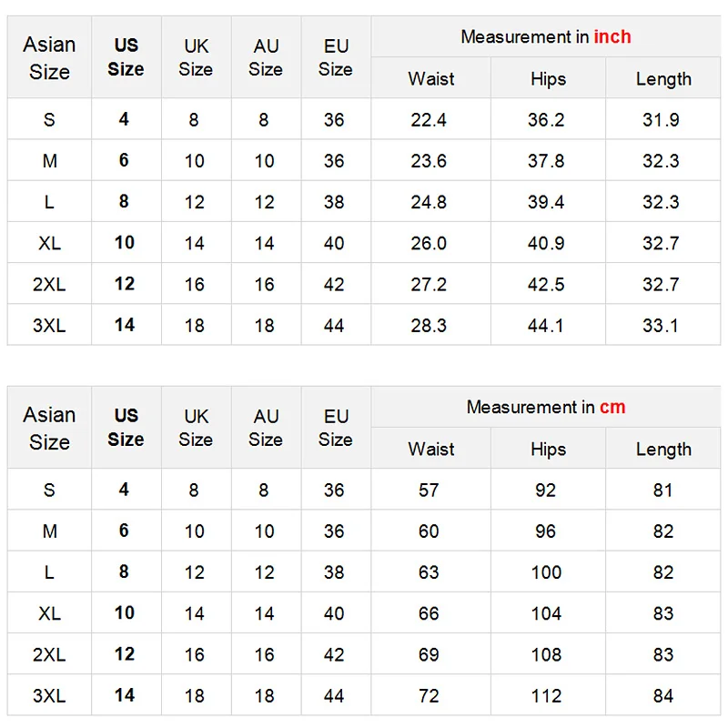Viewport: 728px width, 728px height.
Task: Select the XL row label in cm table
Action: click(x=49, y=613)
